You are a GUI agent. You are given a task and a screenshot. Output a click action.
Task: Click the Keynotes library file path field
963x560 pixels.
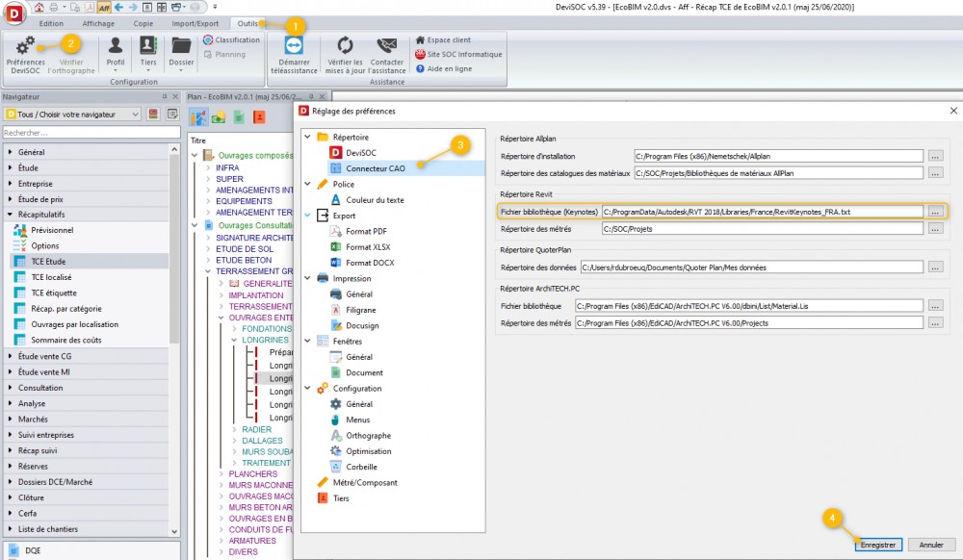coord(762,212)
